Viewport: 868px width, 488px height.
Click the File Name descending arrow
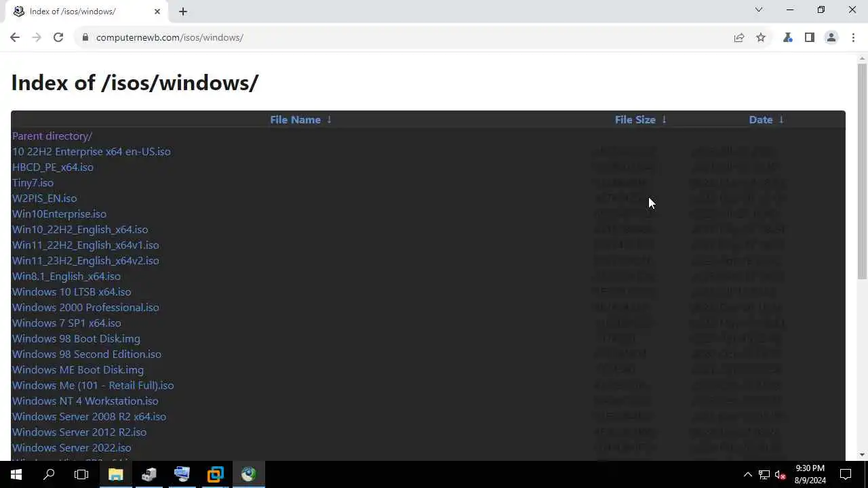[x=329, y=119]
